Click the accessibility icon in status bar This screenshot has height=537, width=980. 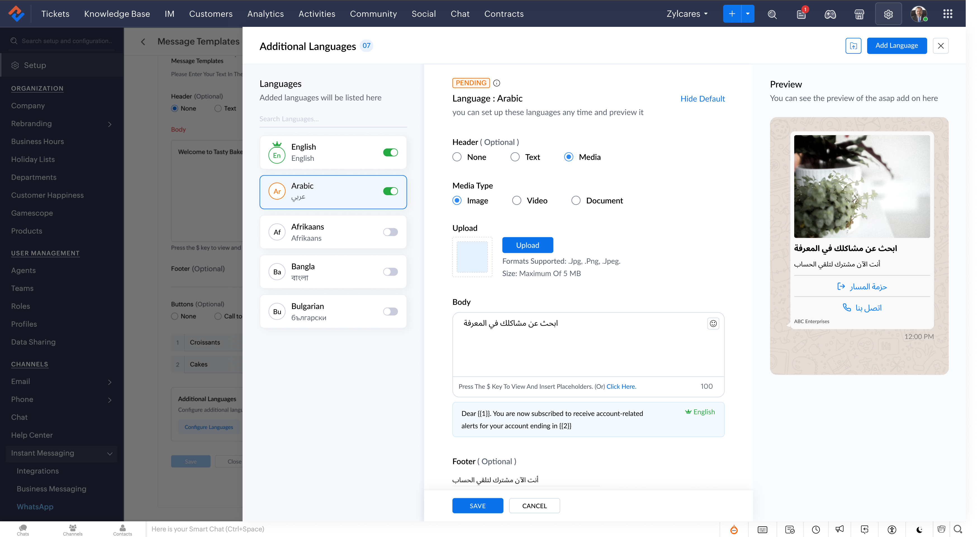(892, 529)
